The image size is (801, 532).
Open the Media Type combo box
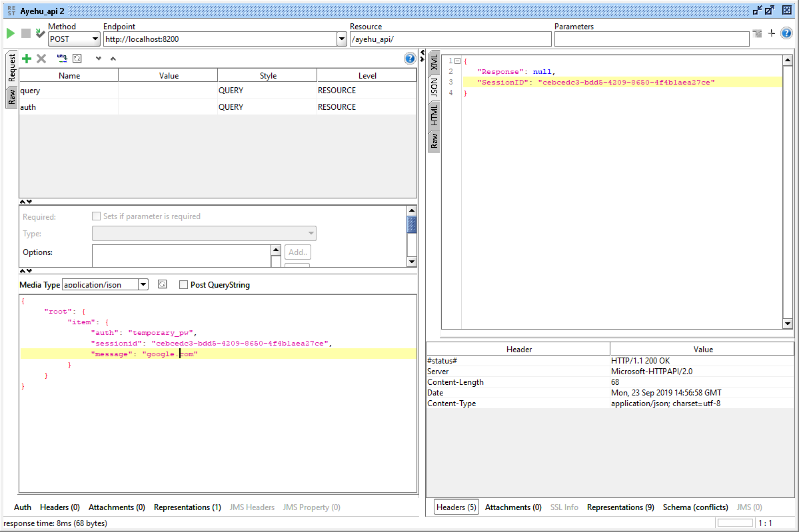click(x=143, y=285)
